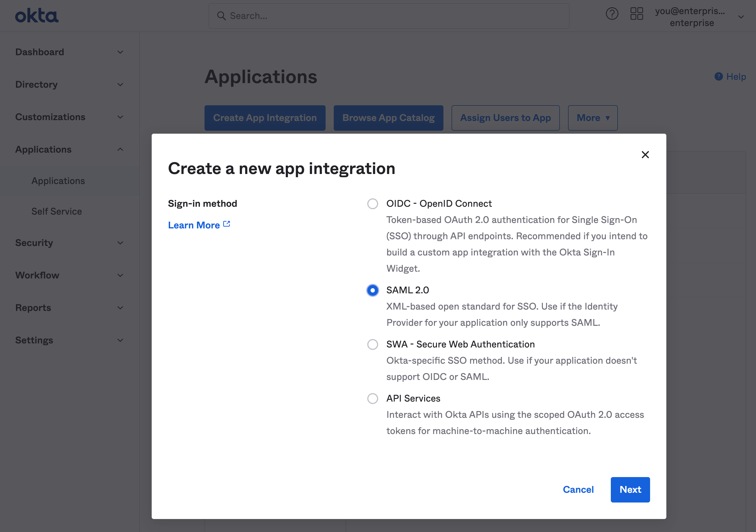Click the magnifying glass in the search bar
This screenshot has width=756, height=532.
click(x=221, y=15)
